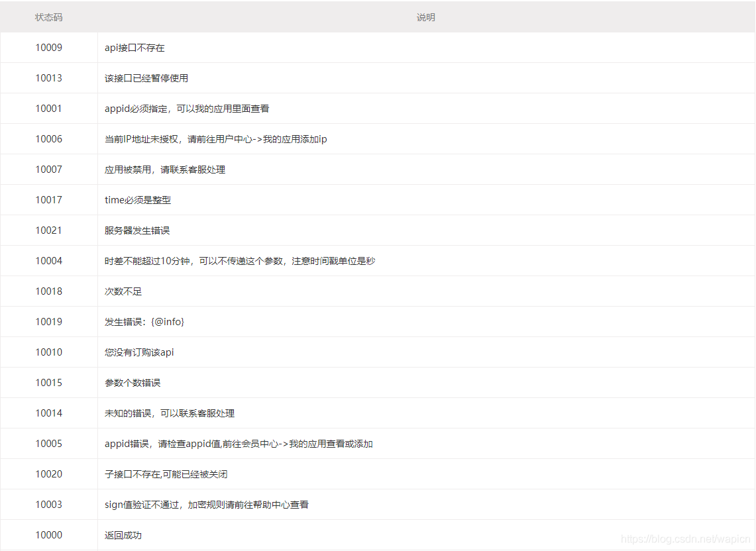Screen dimensions: 756x551
Task: Select status code 10014
Action: click(48, 412)
